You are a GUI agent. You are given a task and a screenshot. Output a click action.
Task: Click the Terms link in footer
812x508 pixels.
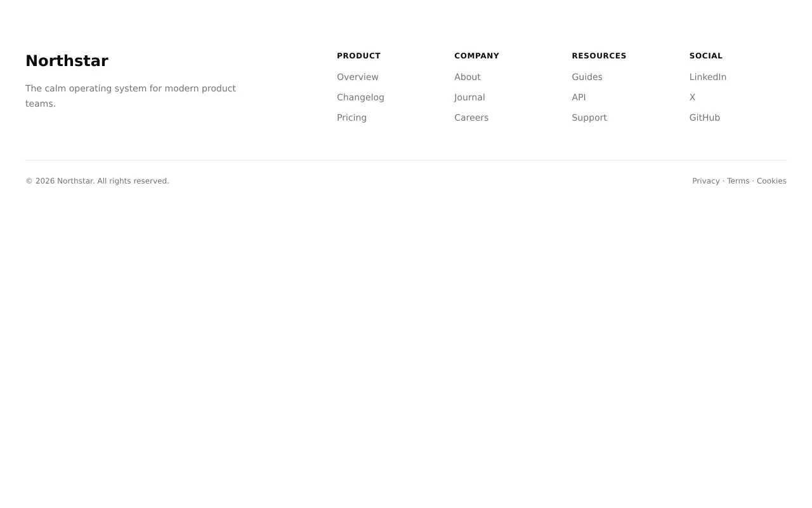[x=738, y=181]
